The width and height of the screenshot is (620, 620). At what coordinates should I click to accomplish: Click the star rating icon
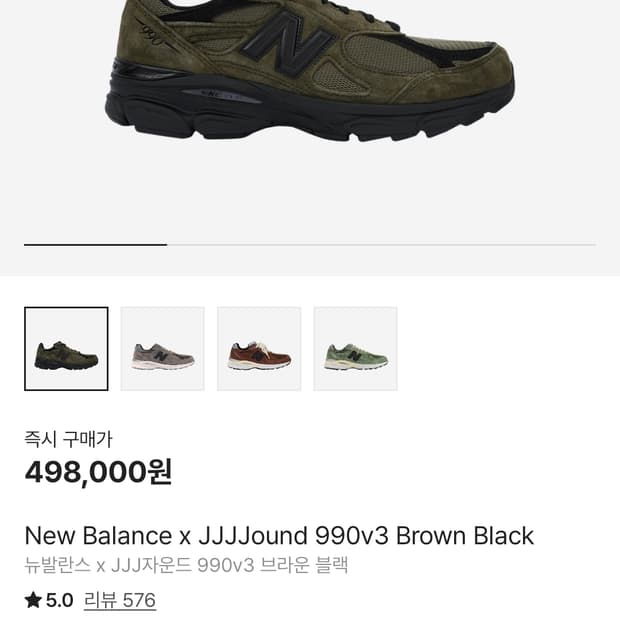pos(33,600)
